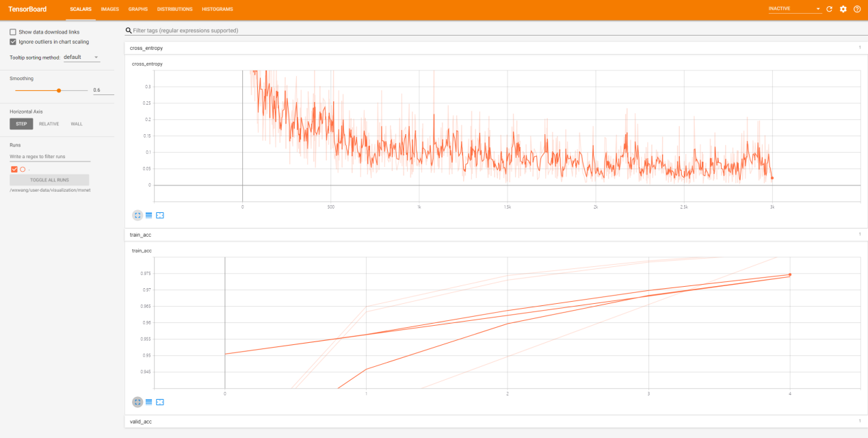Image resolution: width=868 pixels, height=438 pixels.
Task: Uncheck Ignore outliers in chart scaling
Action: tap(13, 42)
